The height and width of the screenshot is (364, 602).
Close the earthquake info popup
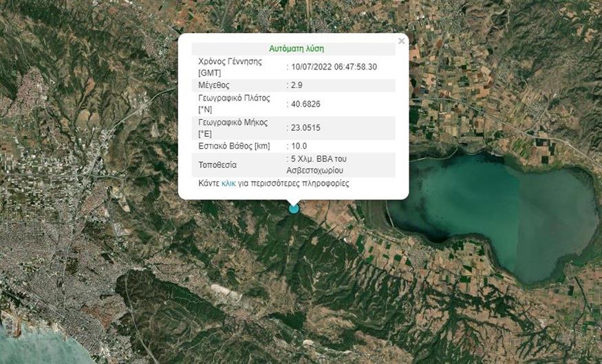(x=401, y=41)
